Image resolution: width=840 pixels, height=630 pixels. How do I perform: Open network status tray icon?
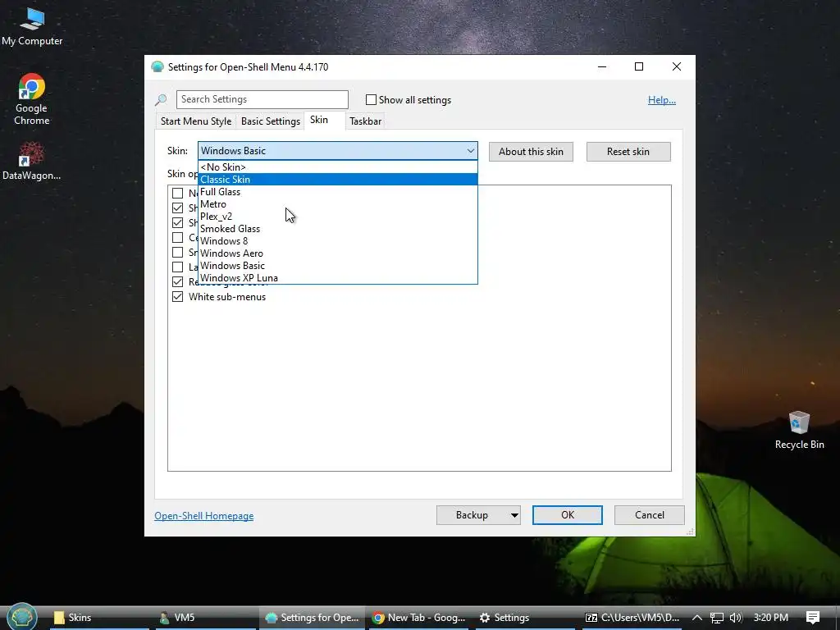(x=717, y=618)
